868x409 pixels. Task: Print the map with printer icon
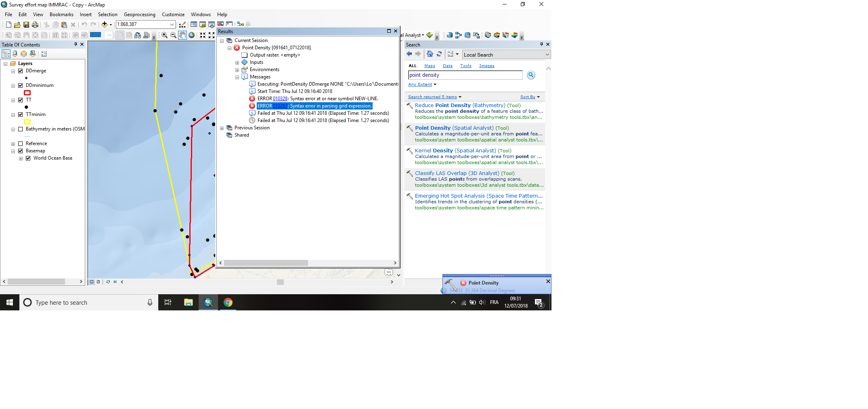pos(35,25)
